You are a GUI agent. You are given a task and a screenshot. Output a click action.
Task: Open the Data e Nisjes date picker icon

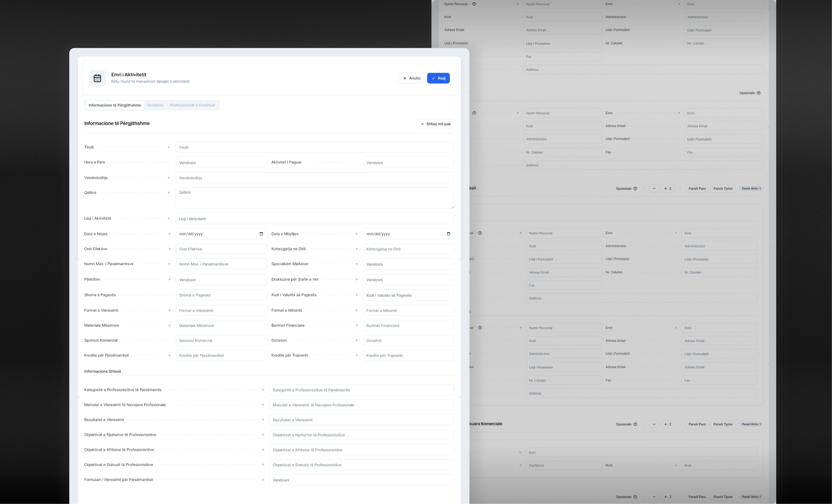261,234
